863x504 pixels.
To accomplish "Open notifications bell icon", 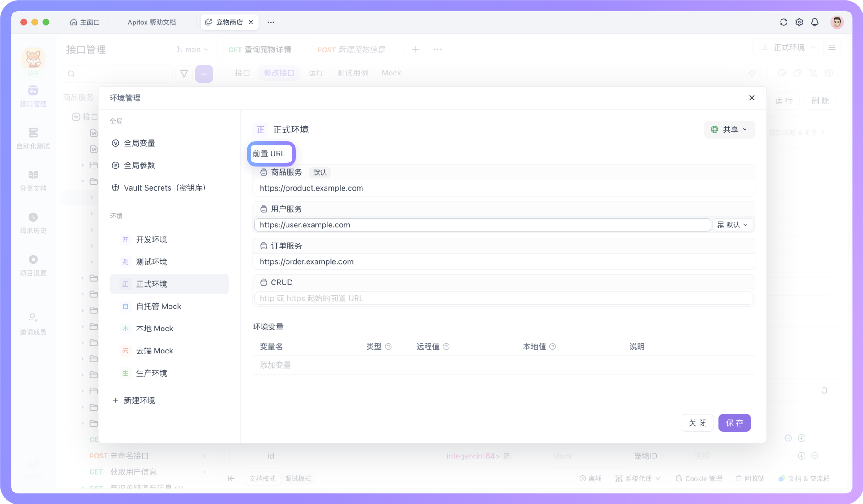I will [x=815, y=22].
